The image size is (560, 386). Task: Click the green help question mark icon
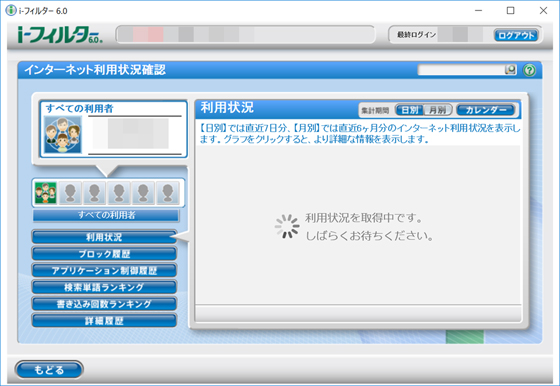[x=530, y=70]
